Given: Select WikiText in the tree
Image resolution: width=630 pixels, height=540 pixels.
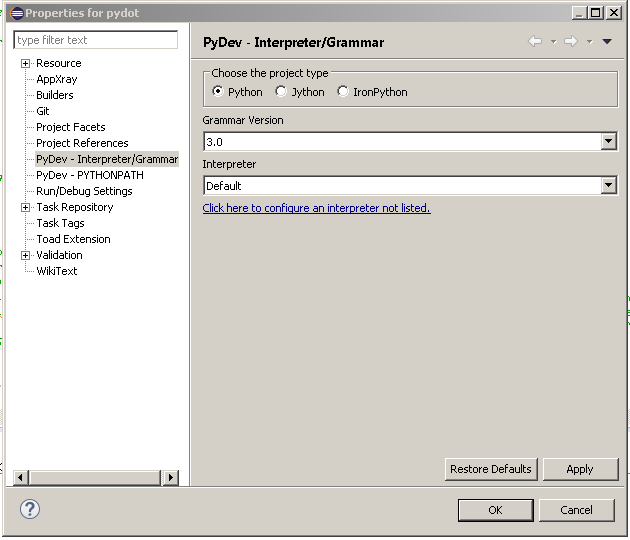Looking at the screenshot, I should coord(57,271).
